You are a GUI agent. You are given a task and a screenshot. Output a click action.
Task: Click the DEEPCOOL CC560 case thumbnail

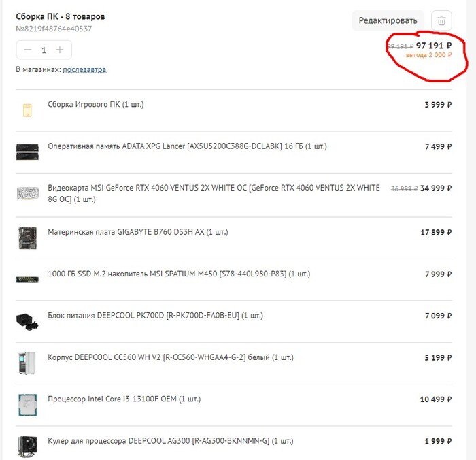click(x=27, y=363)
